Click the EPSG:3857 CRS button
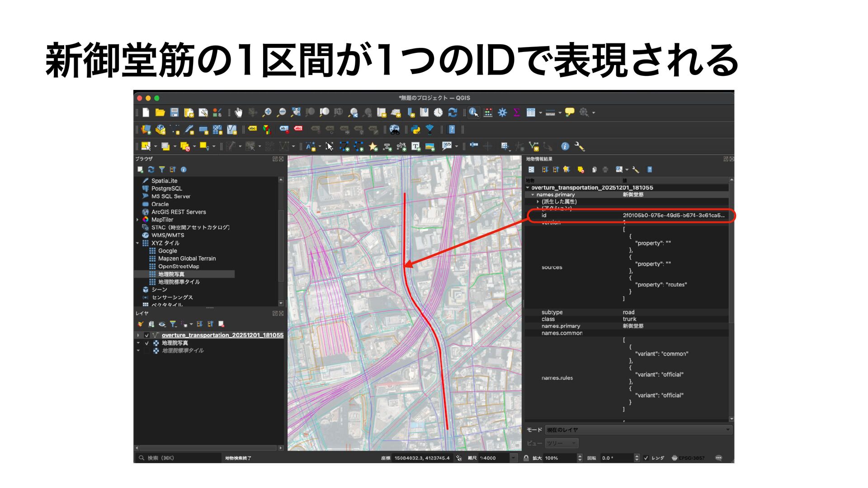The image size is (868, 488). tap(688, 458)
